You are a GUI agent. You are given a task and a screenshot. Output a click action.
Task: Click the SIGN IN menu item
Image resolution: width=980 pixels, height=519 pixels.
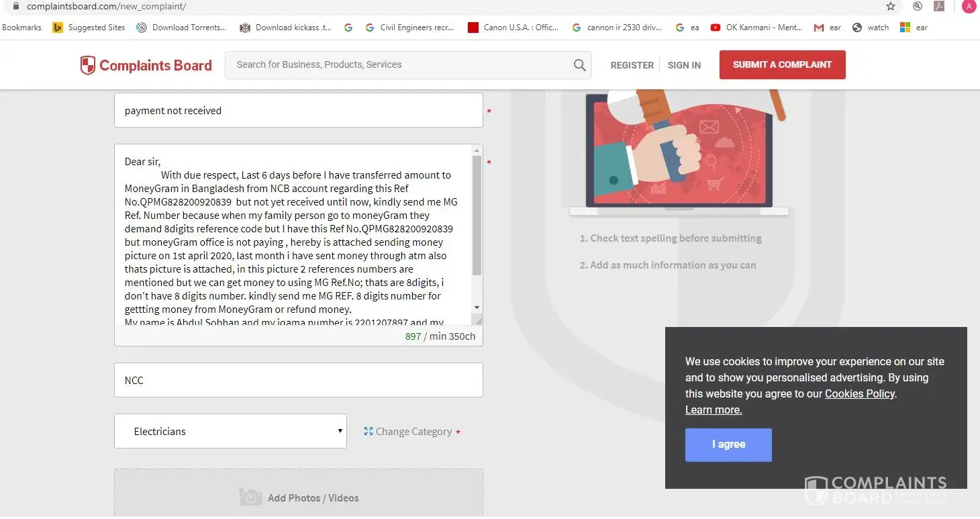point(684,65)
